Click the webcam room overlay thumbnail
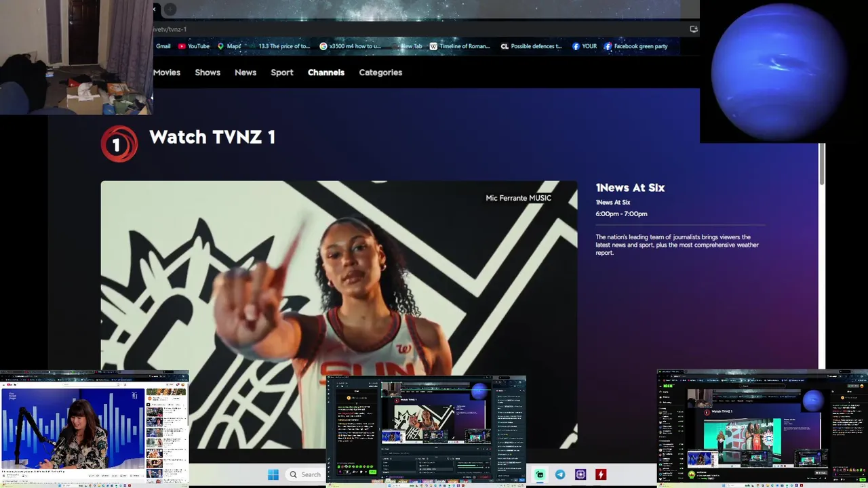Image resolution: width=868 pixels, height=488 pixels. (x=76, y=57)
